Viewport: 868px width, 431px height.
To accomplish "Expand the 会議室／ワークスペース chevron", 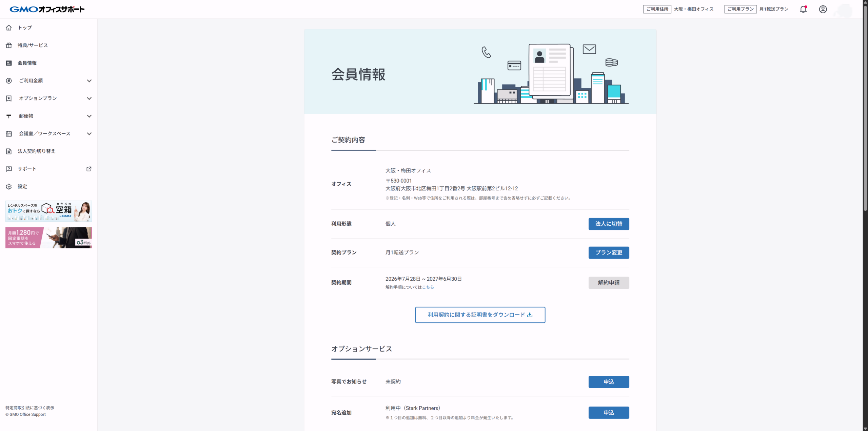I will click(x=89, y=133).
